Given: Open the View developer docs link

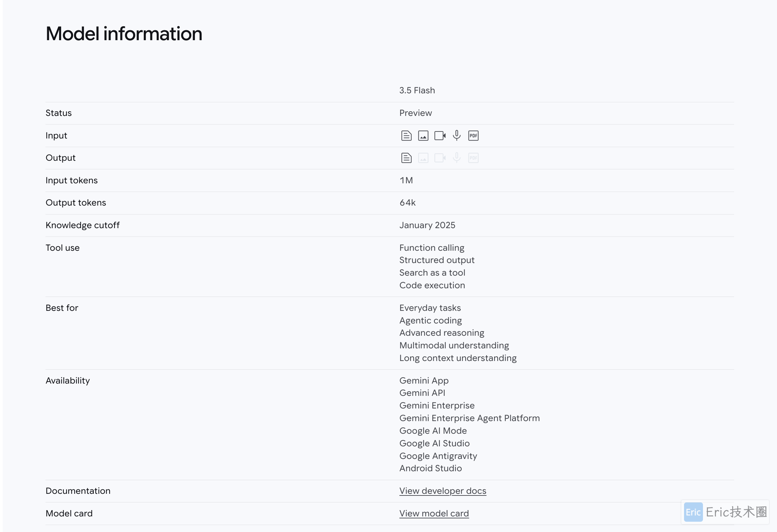Looking at the screenshot, I should (x=443, y=490).
